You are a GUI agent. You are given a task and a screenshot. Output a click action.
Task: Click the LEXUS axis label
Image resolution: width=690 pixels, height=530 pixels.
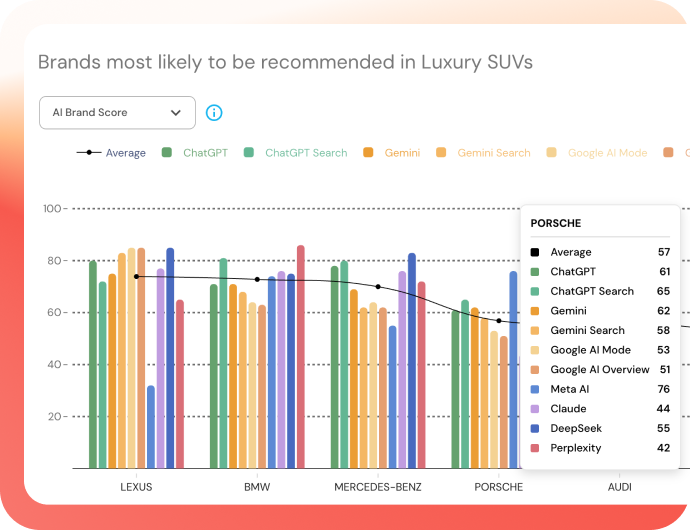(x=136, y=487)
